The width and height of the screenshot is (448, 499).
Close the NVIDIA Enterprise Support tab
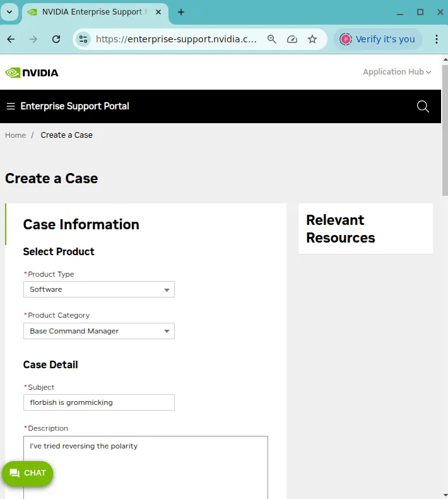click(x=158, y=12)
